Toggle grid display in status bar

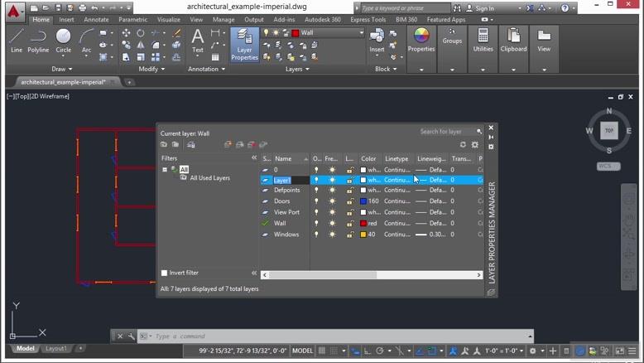pyautogui.click(x=322, y=351)
